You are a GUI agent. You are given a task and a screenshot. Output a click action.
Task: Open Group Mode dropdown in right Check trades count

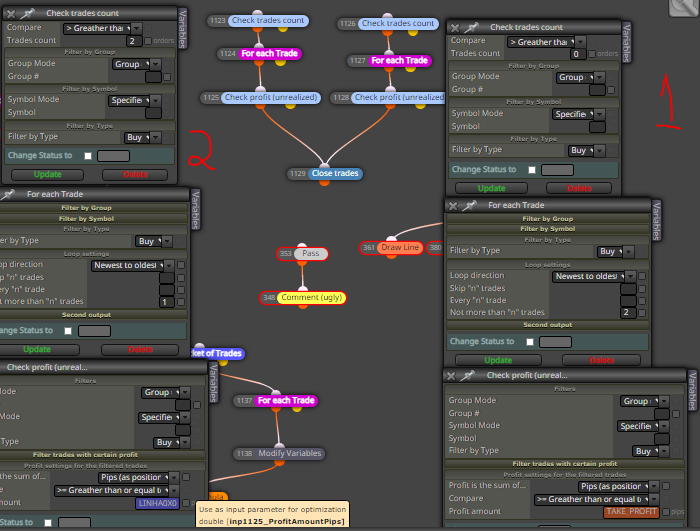point(581,78)
